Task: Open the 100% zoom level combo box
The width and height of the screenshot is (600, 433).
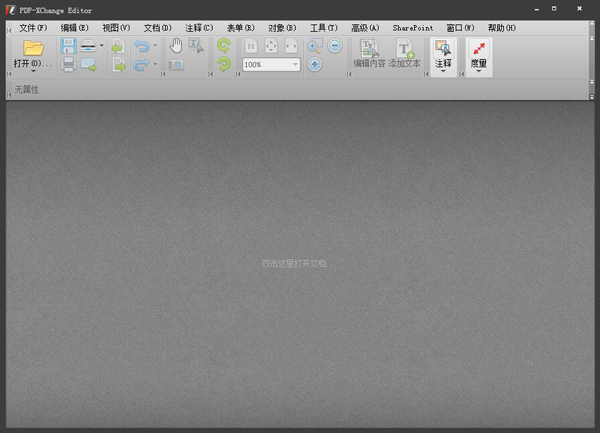Action: tap(271, 64)
